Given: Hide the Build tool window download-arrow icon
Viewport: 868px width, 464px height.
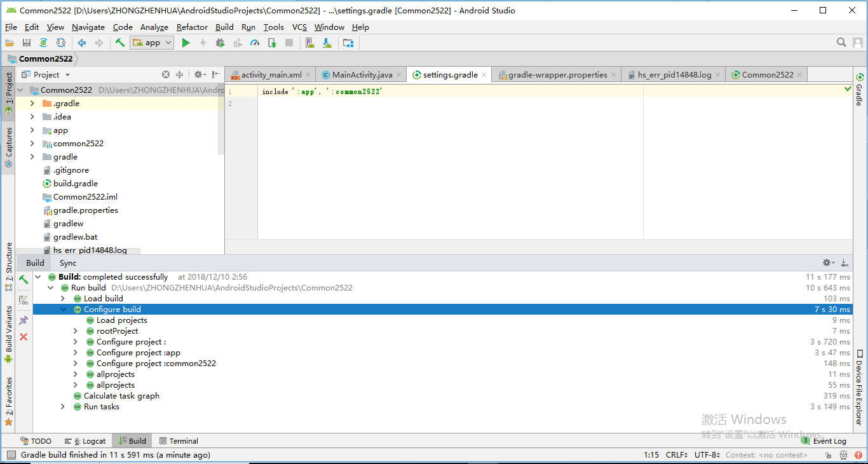Looking at the screenshot, I should pyautogui.click(x=844, y=263).
